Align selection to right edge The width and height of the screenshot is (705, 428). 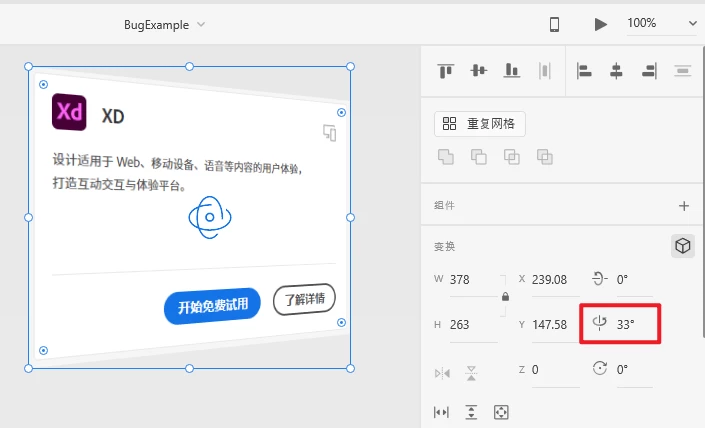point(650,71)
